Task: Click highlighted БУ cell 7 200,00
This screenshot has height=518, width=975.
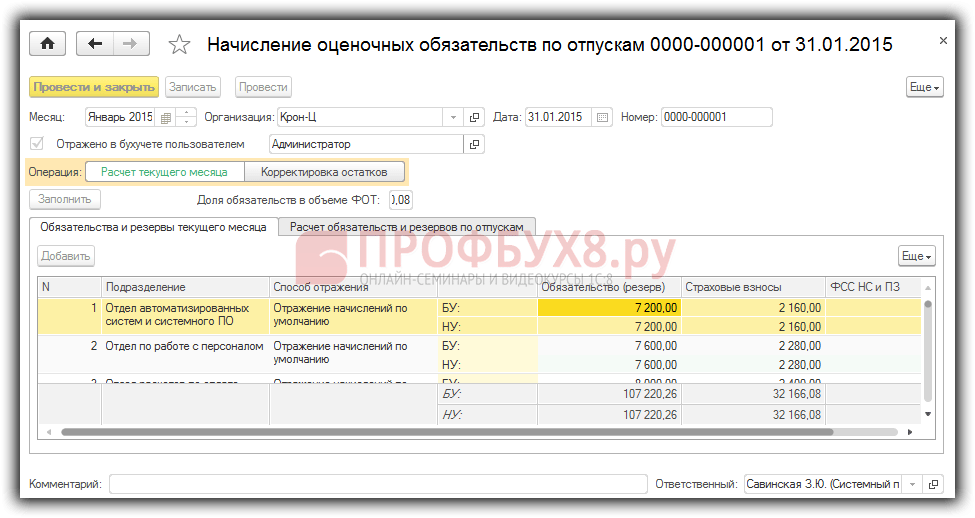Action: (x=609, y=308)
